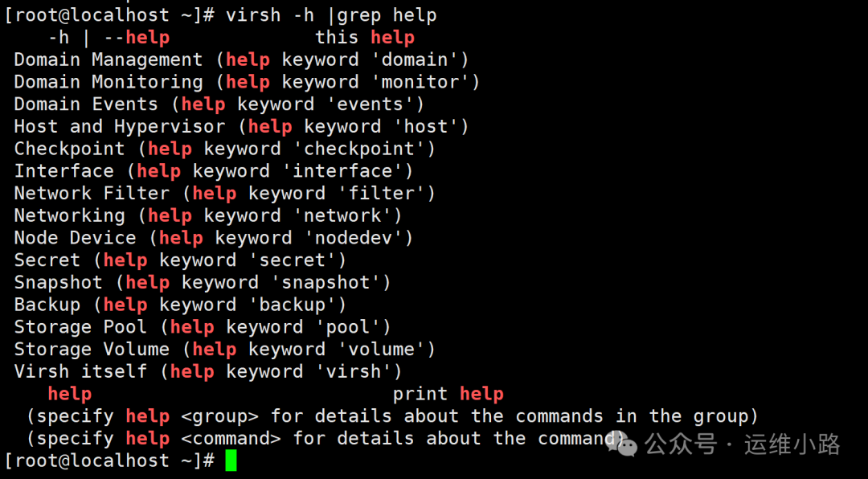Select the 'Storage Volume' line
Image resolution: width=868 pixels, height=479 pixels.
pos(225,350)
